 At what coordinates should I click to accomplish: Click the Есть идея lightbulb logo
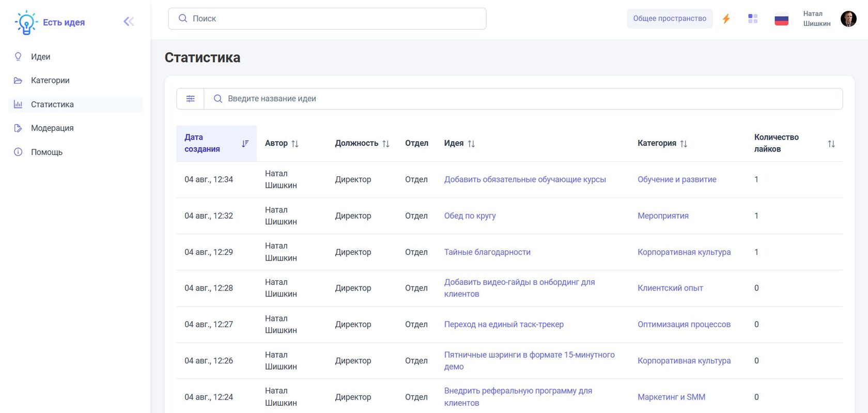coord(26,22)
